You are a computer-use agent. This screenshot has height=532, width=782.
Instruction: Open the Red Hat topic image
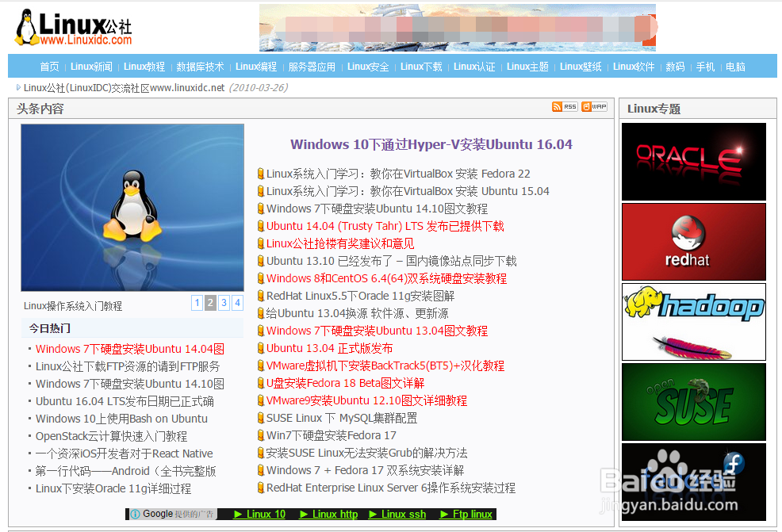(694, 242)
